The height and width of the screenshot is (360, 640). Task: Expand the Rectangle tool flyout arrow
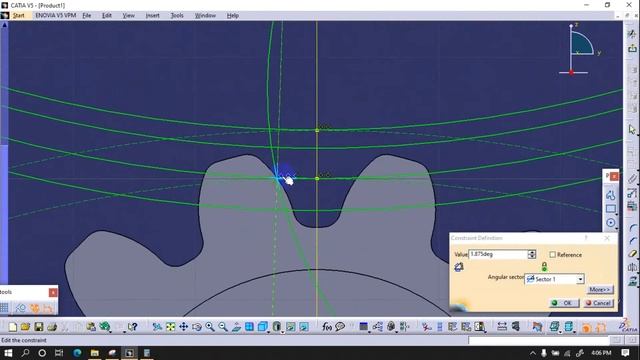click(x=616, y=213)
